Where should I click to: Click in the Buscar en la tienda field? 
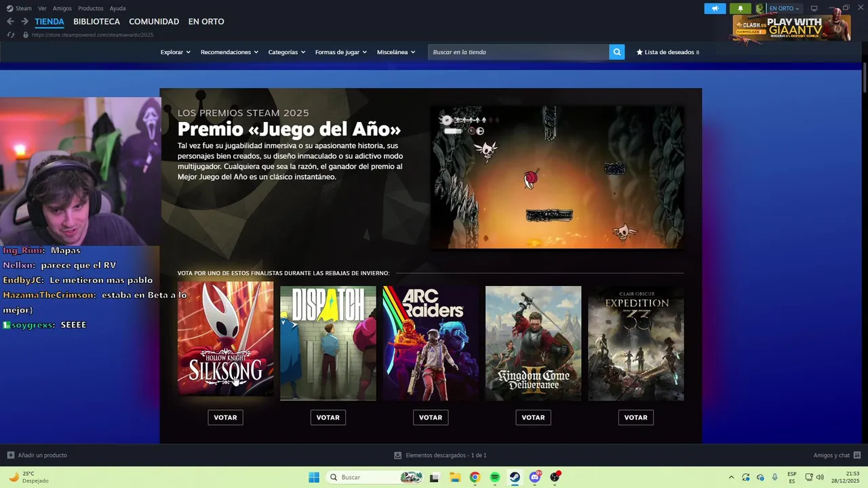click(x=518, y=52)
